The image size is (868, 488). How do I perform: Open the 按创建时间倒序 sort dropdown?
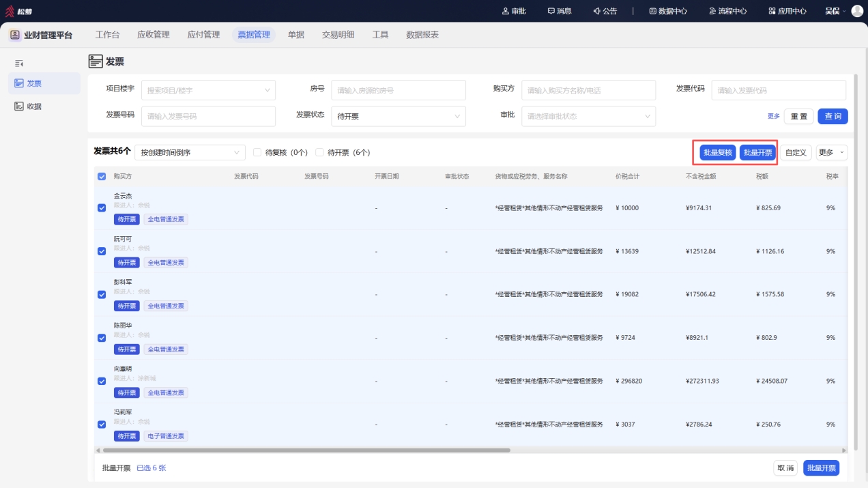(x=190, y=152)
